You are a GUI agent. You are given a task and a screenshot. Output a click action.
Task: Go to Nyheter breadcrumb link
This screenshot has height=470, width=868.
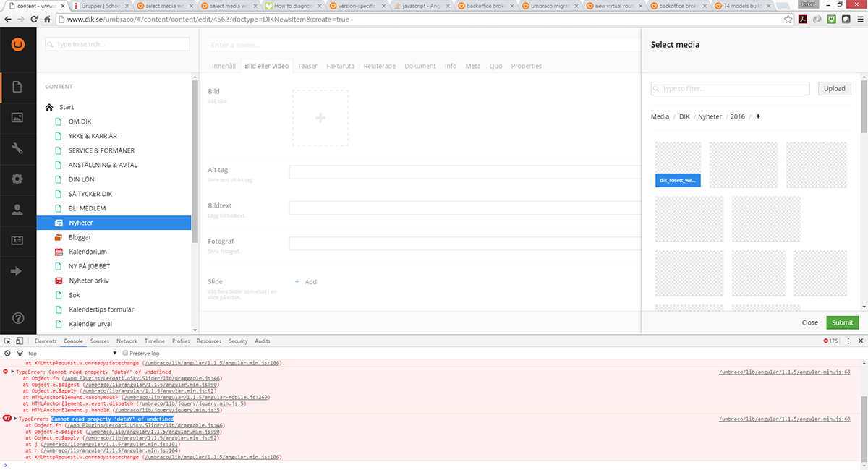710,116
